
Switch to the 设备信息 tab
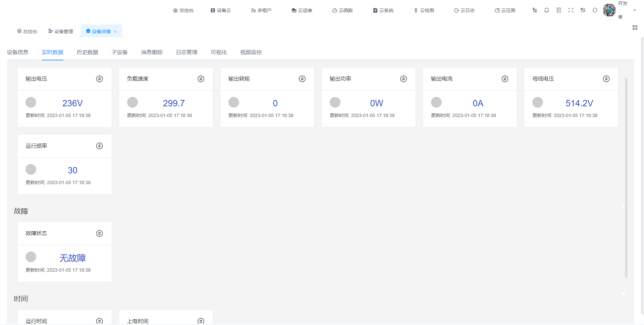(18, 52)
